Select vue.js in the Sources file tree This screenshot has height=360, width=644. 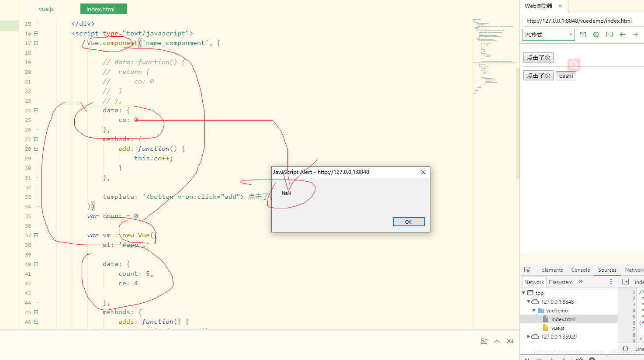[558, 328]
